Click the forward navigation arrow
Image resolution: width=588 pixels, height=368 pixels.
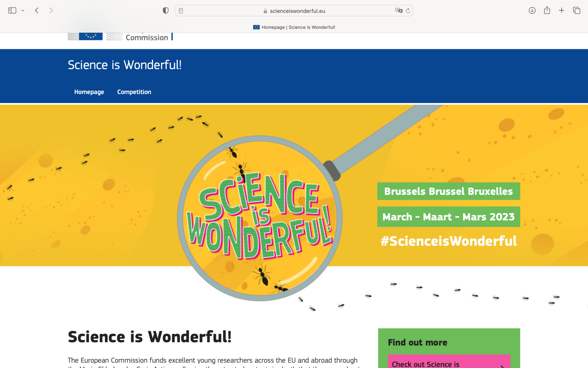point(51,10)
